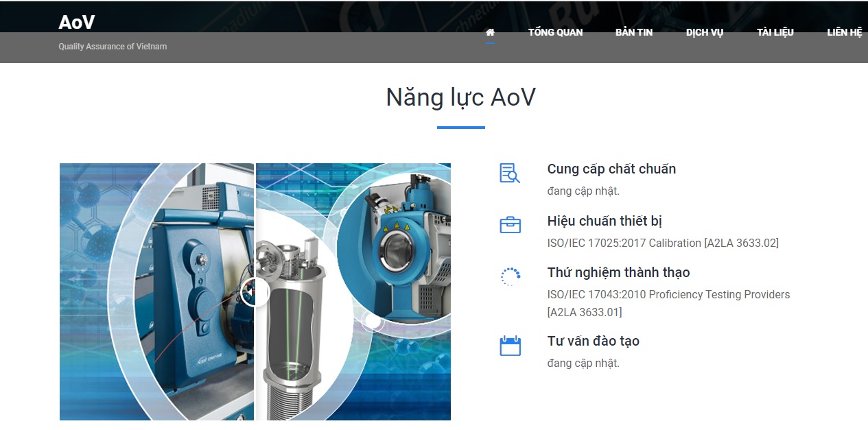Click the briefcase icon beside Hiệu chuẩn thiết bị
Screen dimensions: 868x430
pyautogui.click(x=510, y=225)
